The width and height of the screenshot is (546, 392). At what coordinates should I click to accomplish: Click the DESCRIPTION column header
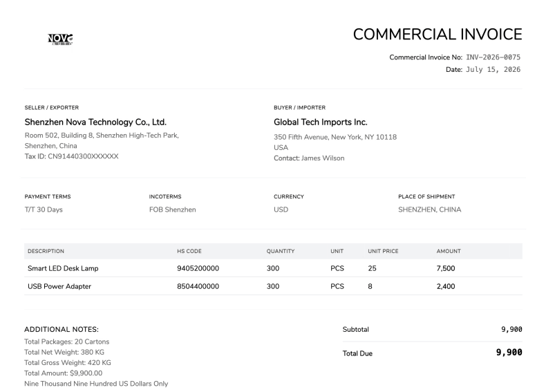pos(46,251)
